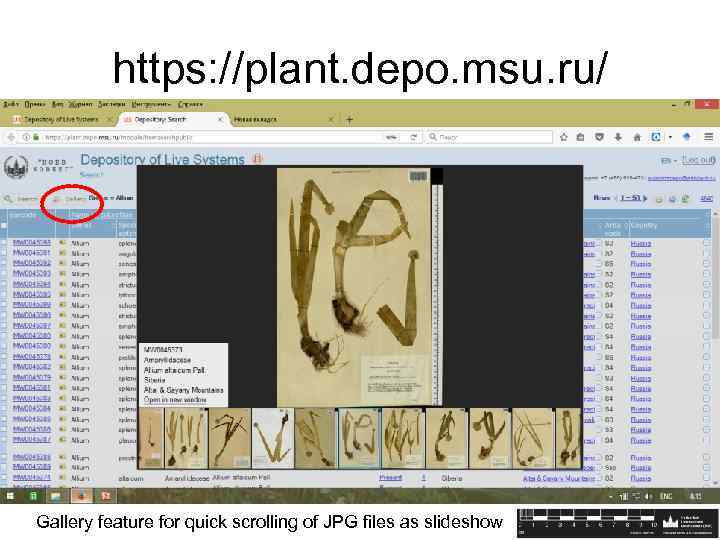Reload the page with the refresh icon

pos(414,137)
